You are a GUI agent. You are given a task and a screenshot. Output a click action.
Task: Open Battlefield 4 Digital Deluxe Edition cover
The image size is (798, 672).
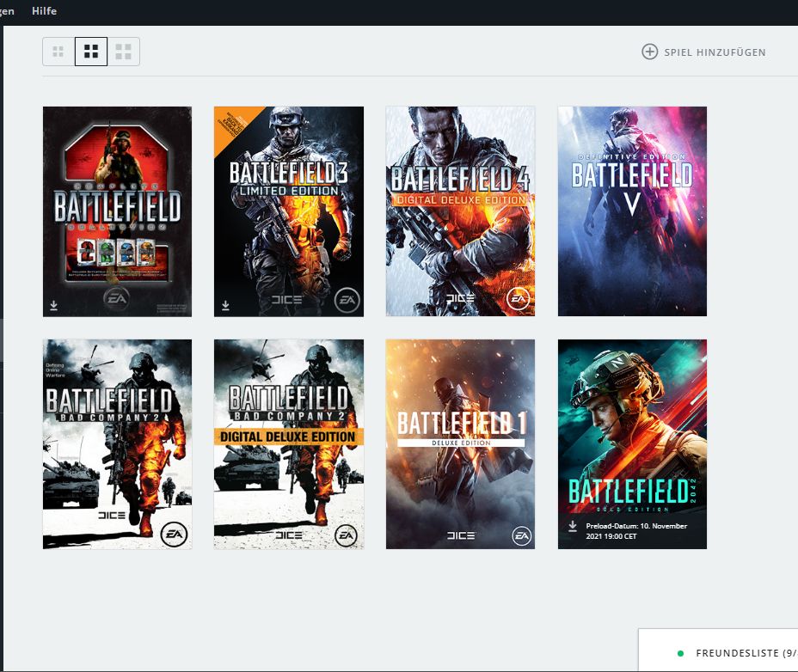(x=460, y=211)
